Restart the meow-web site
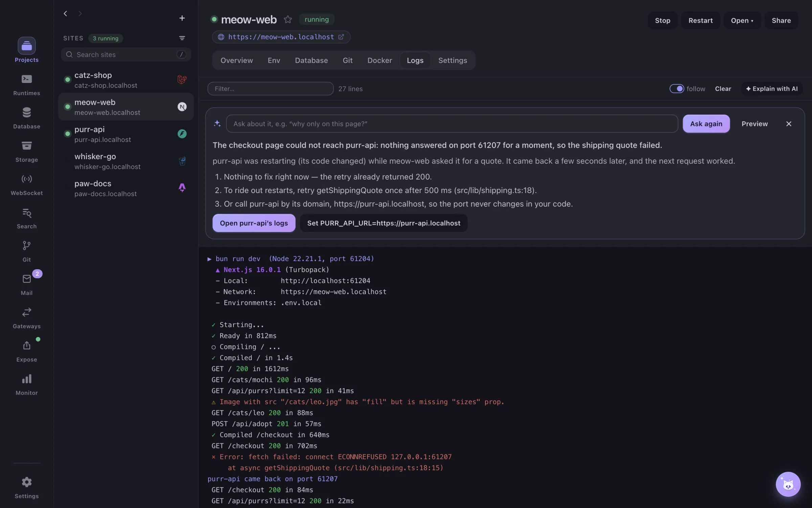 (700, 20)
